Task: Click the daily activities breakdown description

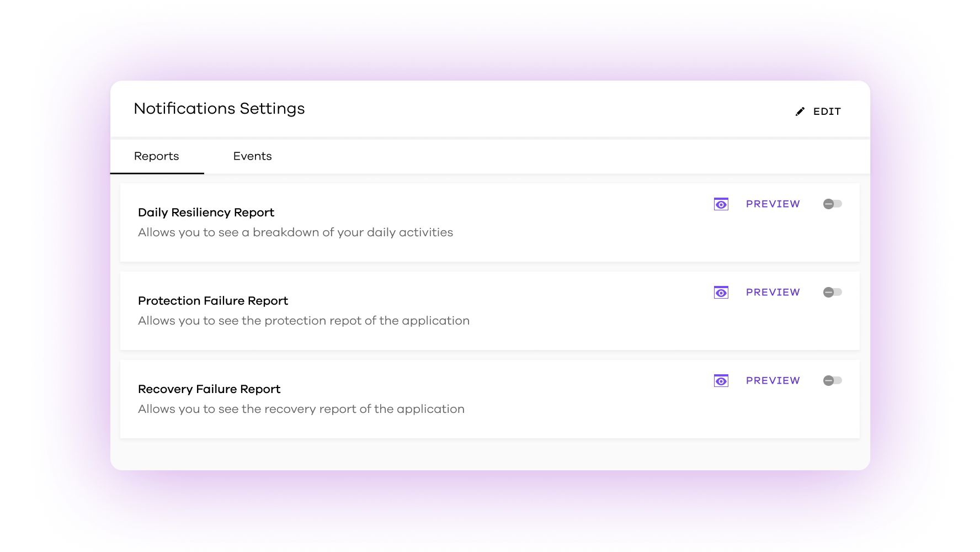Action: [295, 232]
